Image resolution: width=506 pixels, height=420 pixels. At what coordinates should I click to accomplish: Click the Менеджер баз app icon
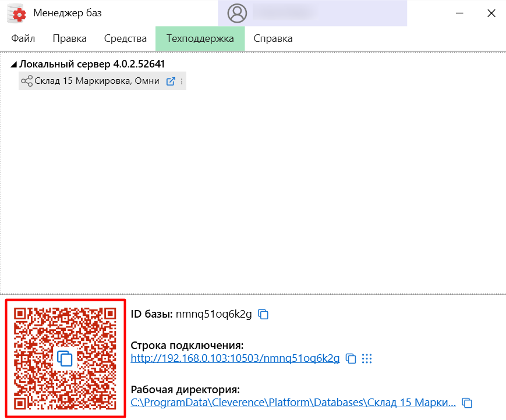point(17,13)
